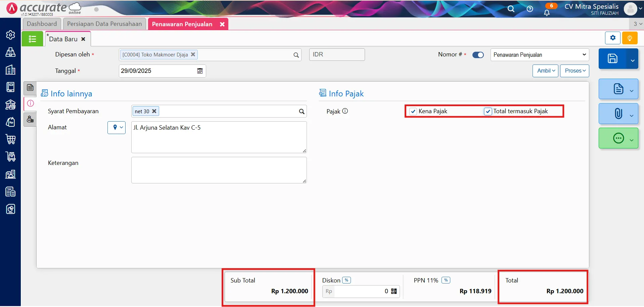Uncheck the Kena Pajak checkbox
644x307 pixels.
413,112
